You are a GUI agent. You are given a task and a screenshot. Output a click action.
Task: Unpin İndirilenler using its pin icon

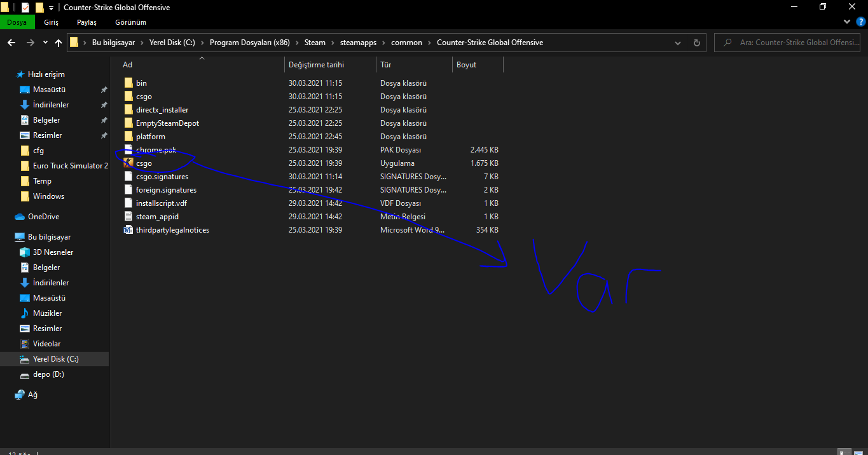click(x=104, y=105)
